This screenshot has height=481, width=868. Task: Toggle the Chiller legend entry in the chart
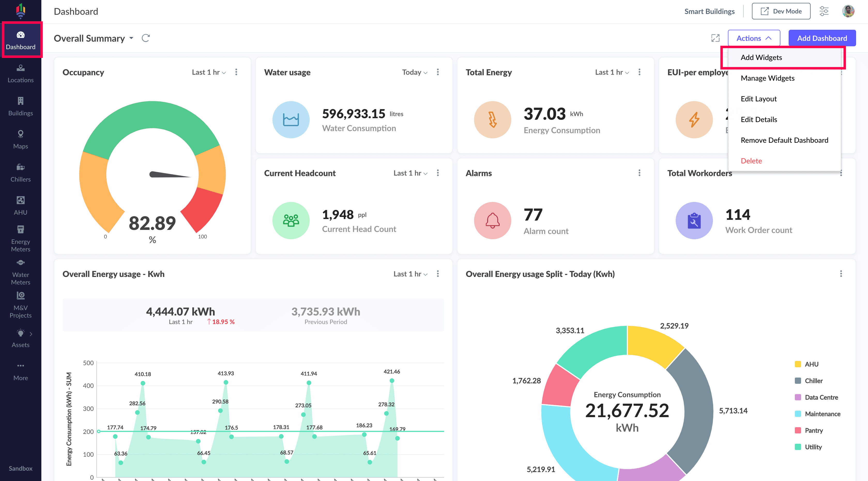pos(813,381)
